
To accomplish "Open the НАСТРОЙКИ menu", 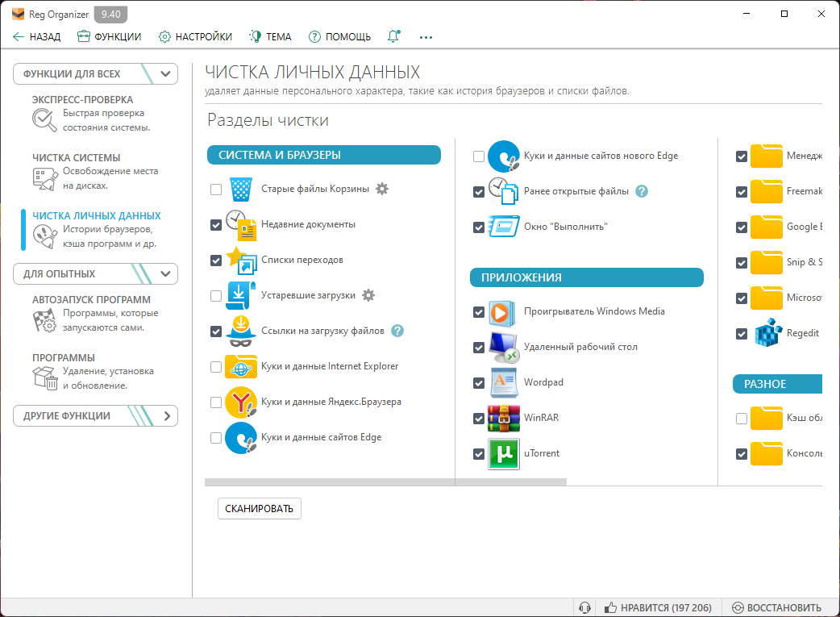I will [x=196, y=36].
